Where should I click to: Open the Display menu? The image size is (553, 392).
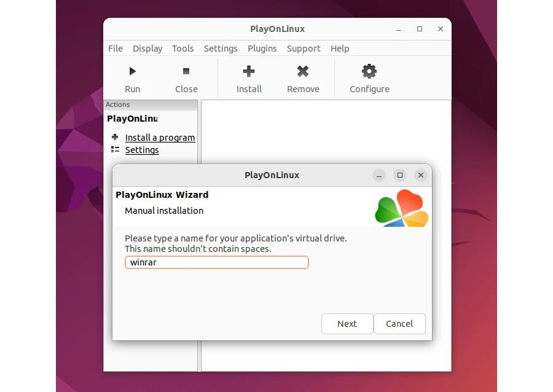[147, 49]
